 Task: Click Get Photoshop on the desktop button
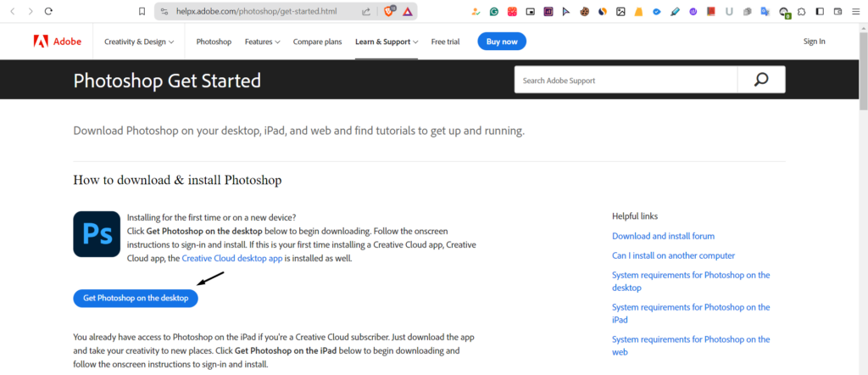tap(136, 298)
